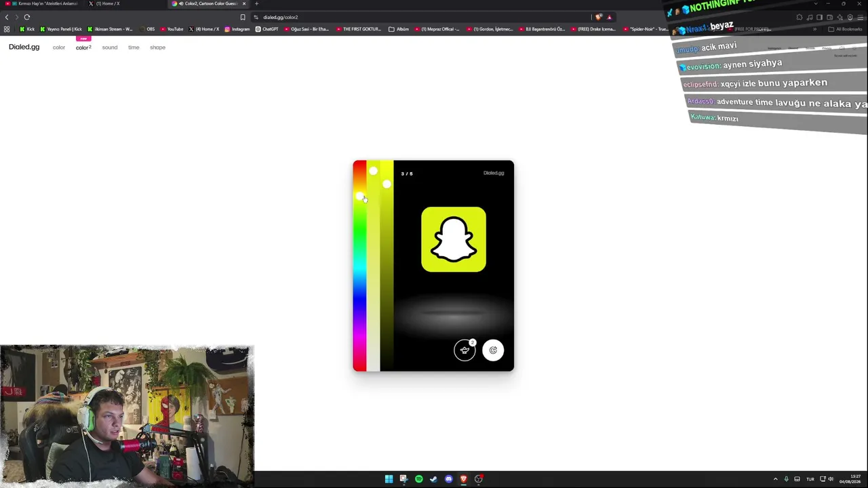This screenshot has width=868, height=488.
Task: Open the Gordon, İşletmec bookmark
Action: pyautogui.click(x=489, y=29)
